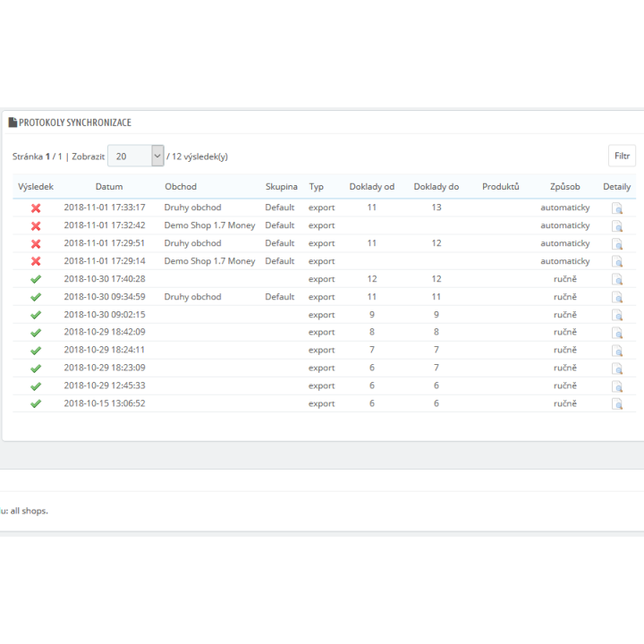This screenshot has height=644, width=644.
Task: Select date cell 2018-11-01 17:29:51
Action: click(105, 243)
